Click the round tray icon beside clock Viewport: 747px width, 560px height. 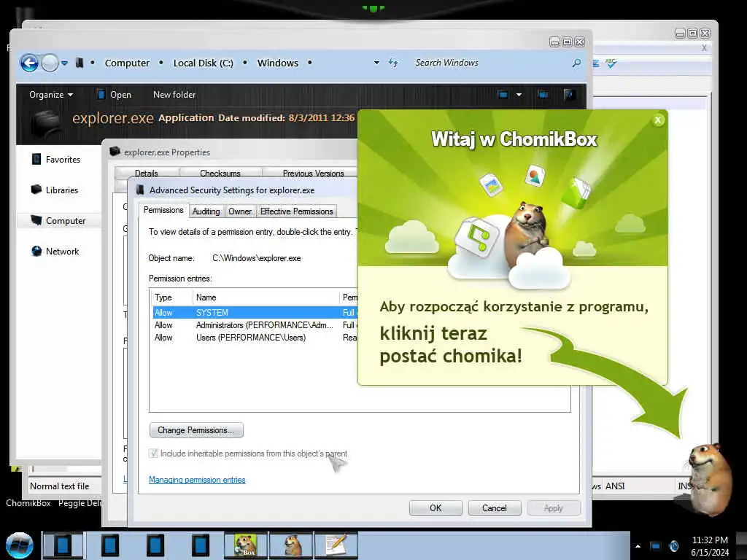674,545
